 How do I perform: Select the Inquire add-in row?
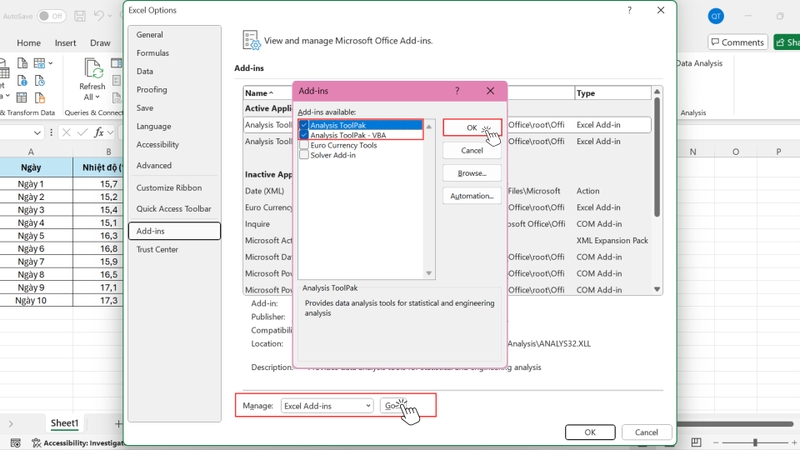[447, 224]
